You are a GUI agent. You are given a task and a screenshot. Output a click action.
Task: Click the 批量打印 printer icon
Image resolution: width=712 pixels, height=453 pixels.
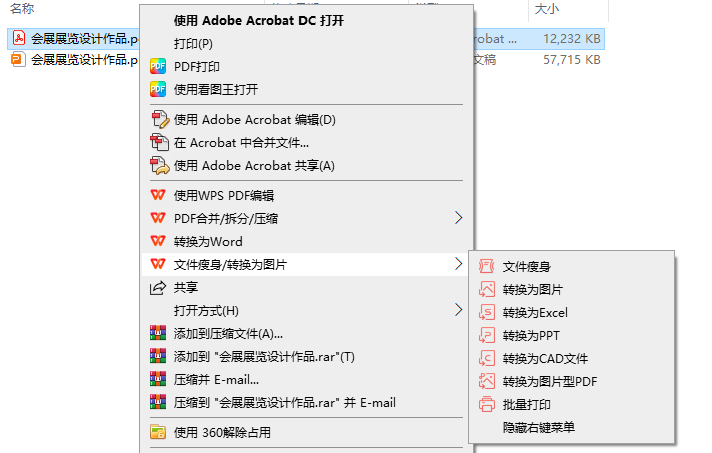click(x=486, y=404)
